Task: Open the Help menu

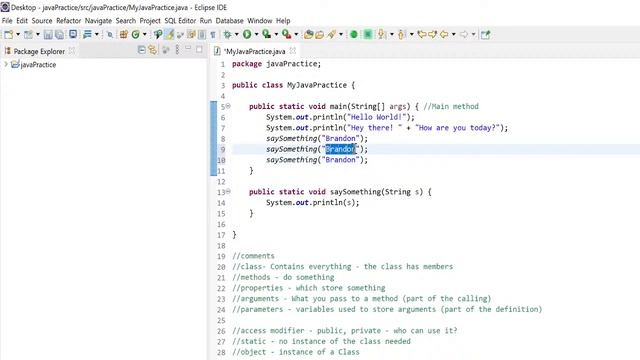Action: click(283, 20)
